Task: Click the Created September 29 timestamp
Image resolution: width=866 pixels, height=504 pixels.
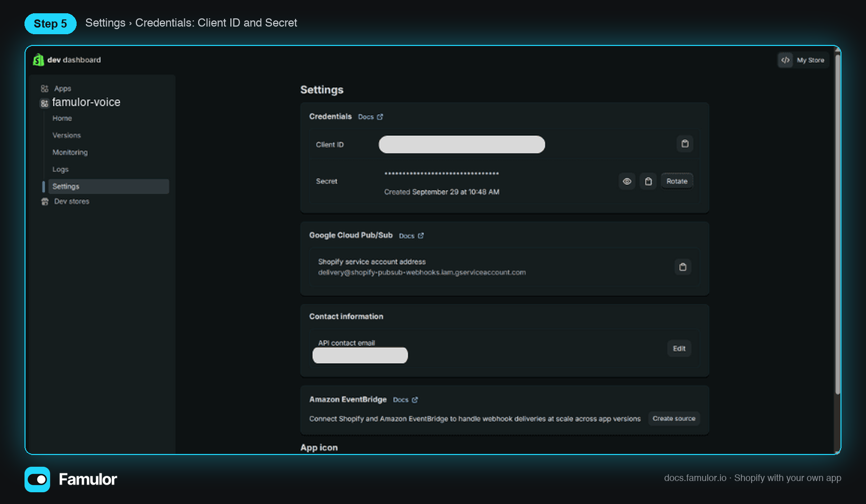Action: [442, 192]
